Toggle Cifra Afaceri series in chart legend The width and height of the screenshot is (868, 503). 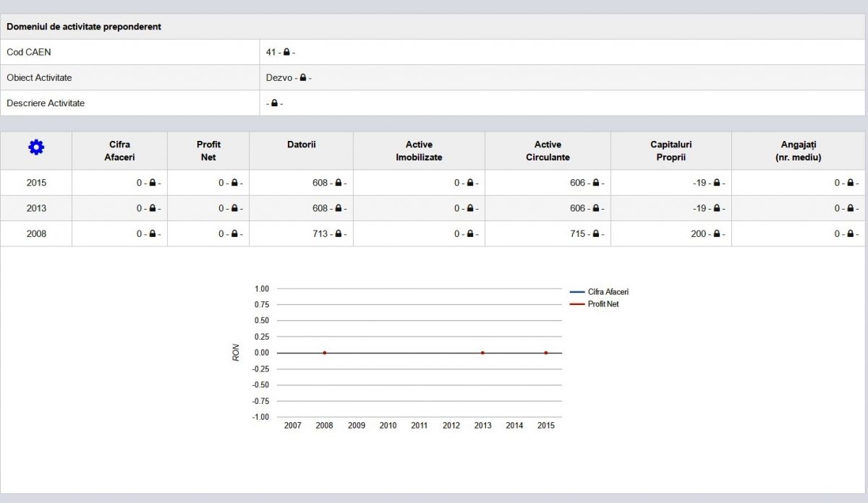click(608, 292)
